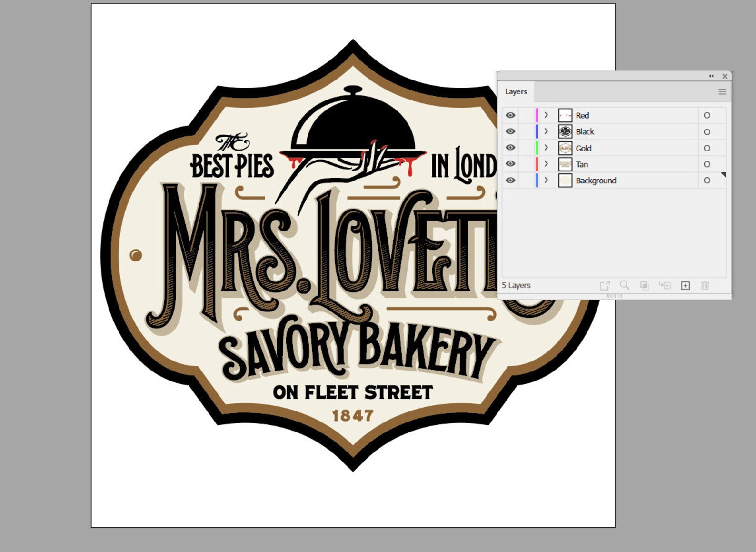Toggle visibility of the Gold layer

coord(510,148)
